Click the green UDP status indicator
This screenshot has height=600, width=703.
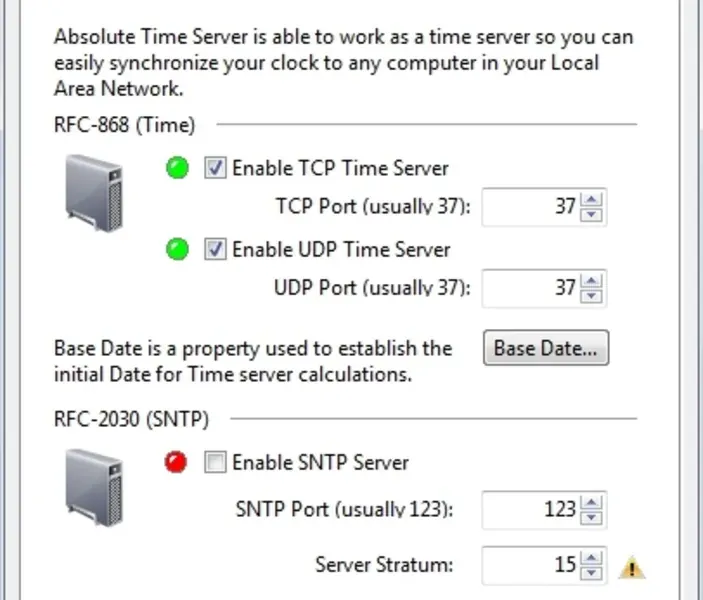[x=178, y=250]
